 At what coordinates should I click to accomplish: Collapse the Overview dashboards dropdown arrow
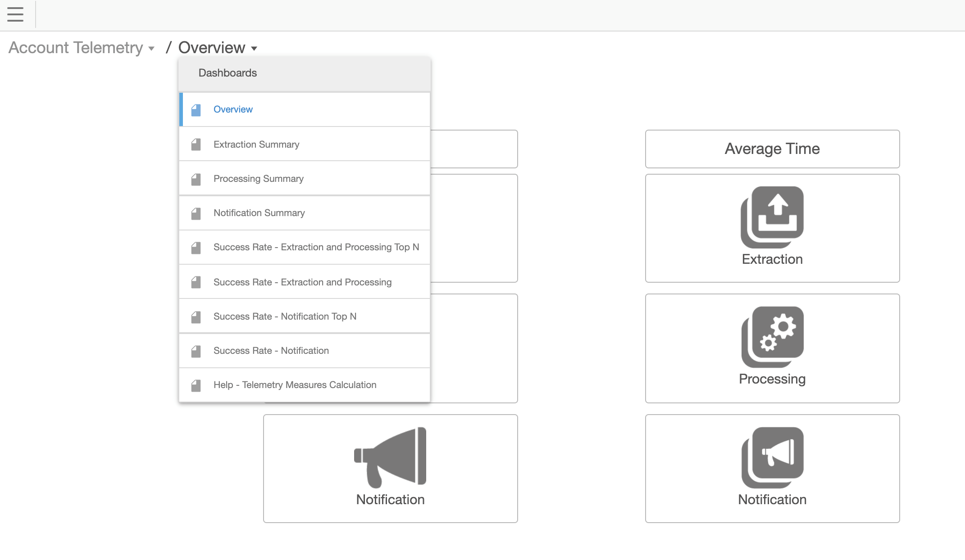[x=254, y=49]
